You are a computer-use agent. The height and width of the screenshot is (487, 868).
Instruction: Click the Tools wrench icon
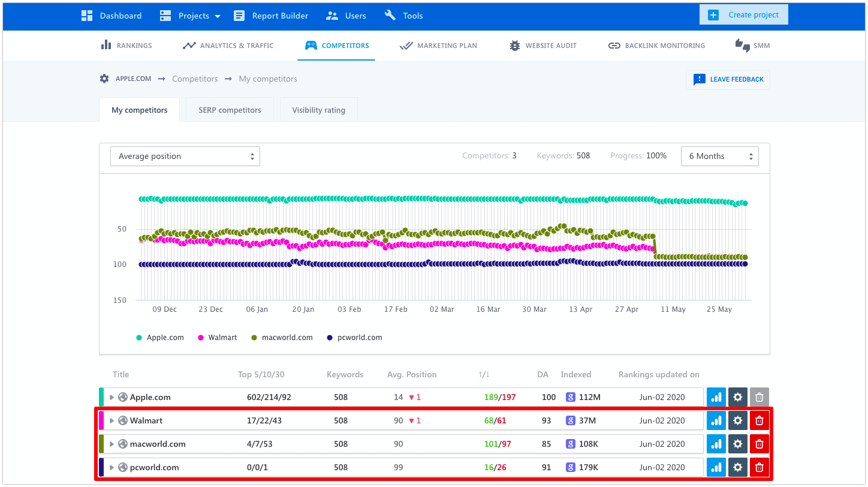[390, 16]
